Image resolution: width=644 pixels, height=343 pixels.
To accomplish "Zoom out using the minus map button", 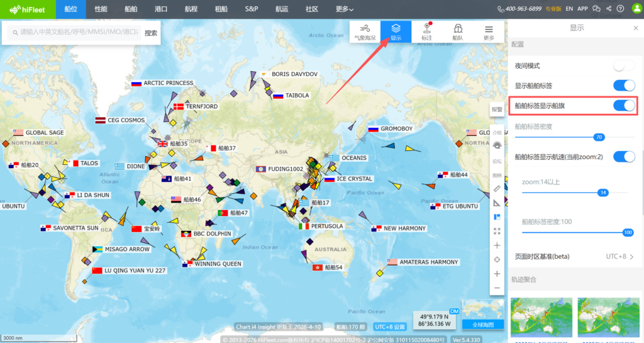I will (497, 288).
